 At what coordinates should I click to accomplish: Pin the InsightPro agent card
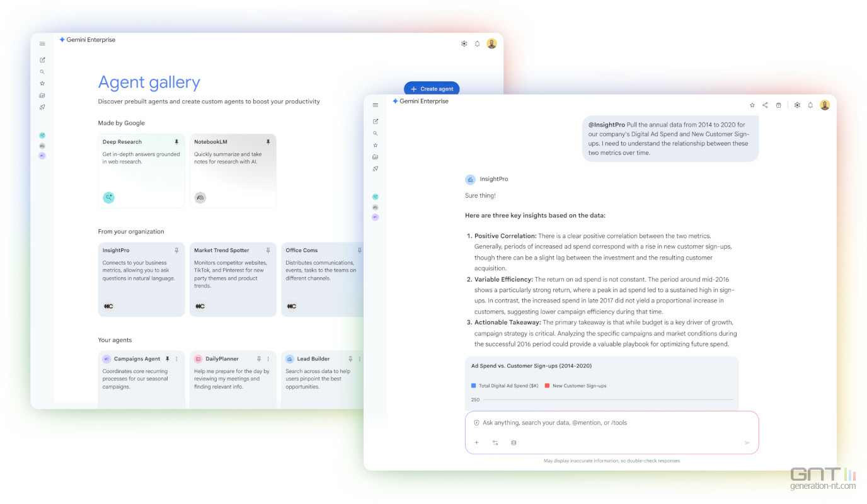coord(176,250)
